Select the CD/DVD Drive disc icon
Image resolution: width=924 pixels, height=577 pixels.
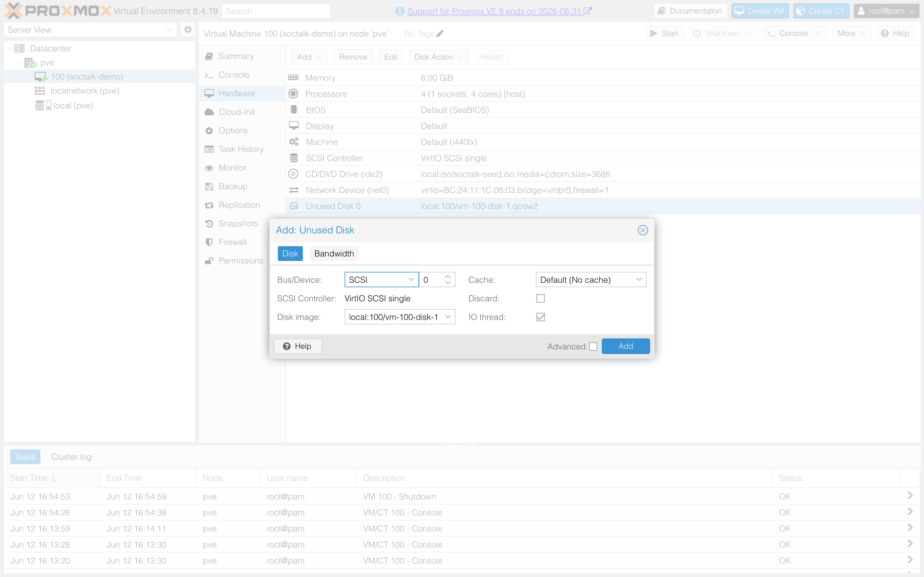click(x=293, y=174)
